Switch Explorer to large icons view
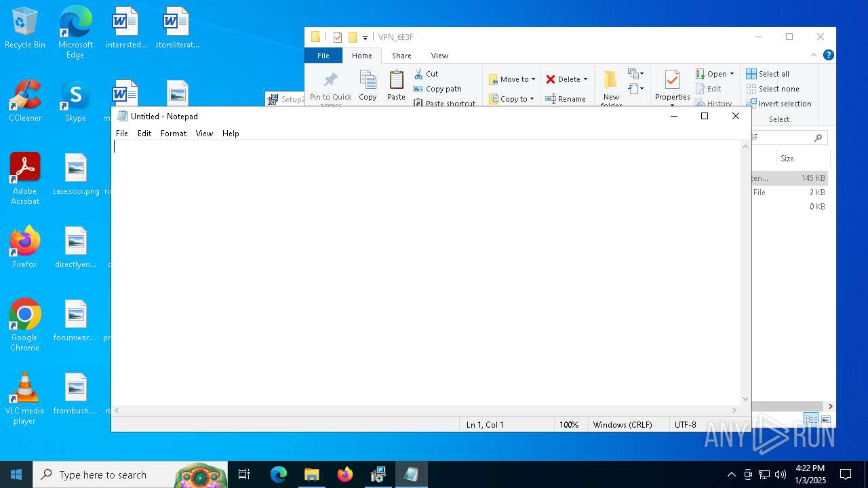Screen dimensions: 868x488 (x=826, y=420)
